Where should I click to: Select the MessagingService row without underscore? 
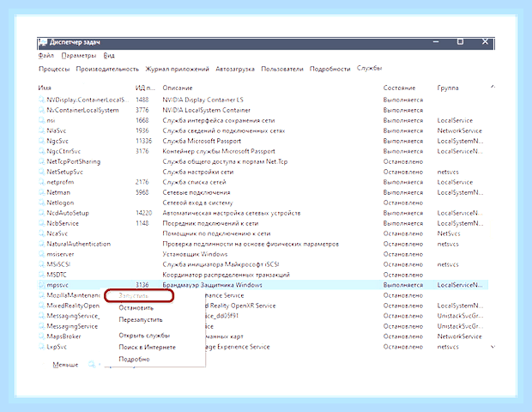(72, 326)
